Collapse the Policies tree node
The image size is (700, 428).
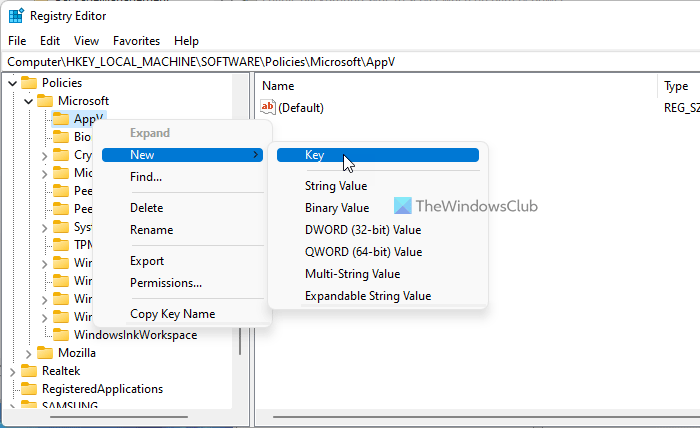pyautogui.click(x=12, y=83)
